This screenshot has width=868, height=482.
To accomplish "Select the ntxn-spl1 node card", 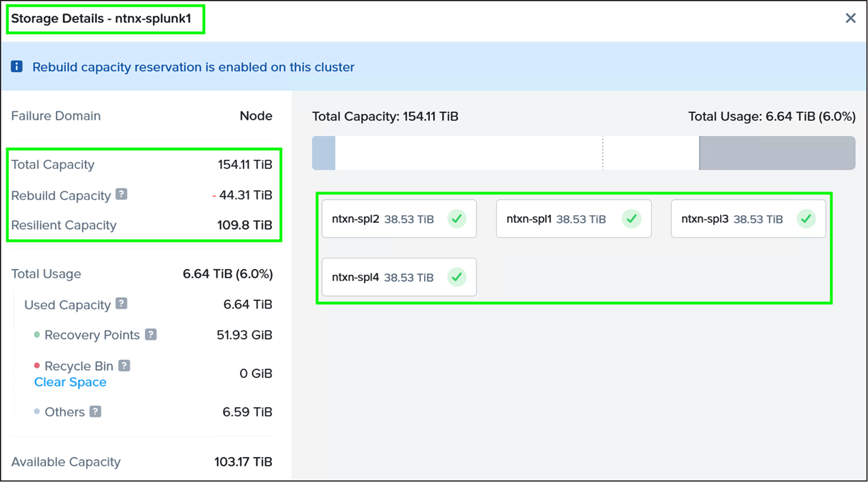I will 573,219.
